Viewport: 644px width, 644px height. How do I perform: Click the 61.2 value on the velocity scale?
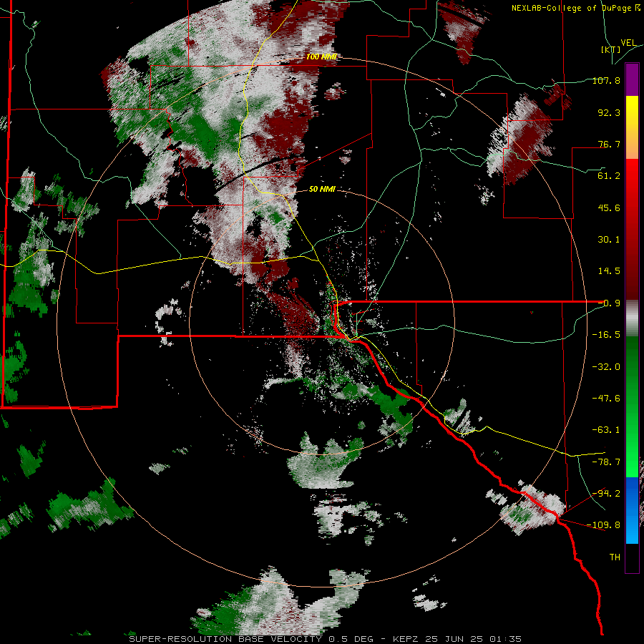click(x=609, y=176)
